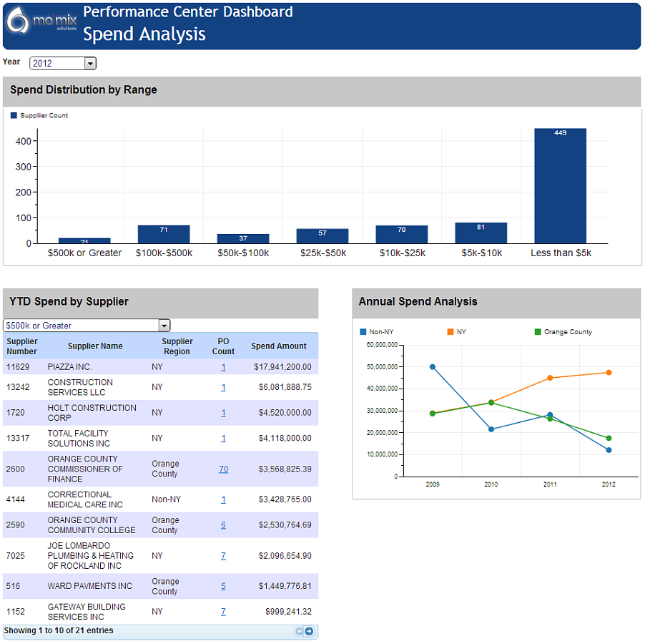Open PO count 5 link for WARD PAVMENTS
The width and height of the screenshot is (645, 644).
point(223,586)
